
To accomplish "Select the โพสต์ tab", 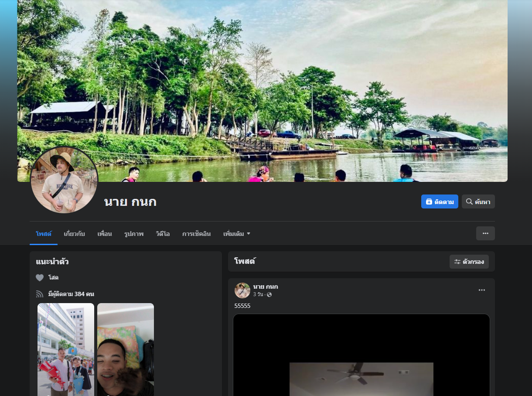I will 44,234.
